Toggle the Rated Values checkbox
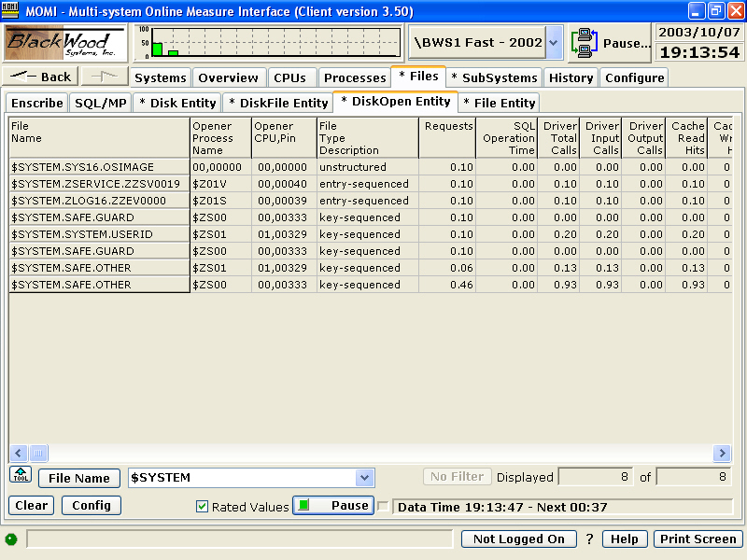This screenshot has height=560, width=747. point(202,506)
